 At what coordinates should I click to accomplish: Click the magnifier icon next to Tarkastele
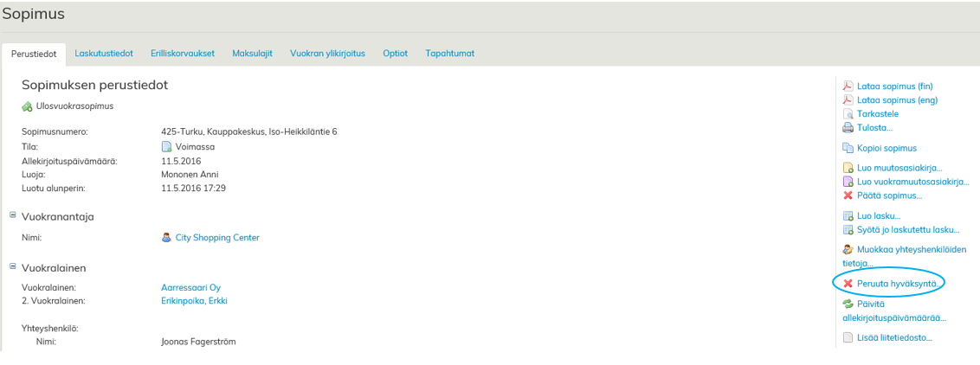[848, 114]
